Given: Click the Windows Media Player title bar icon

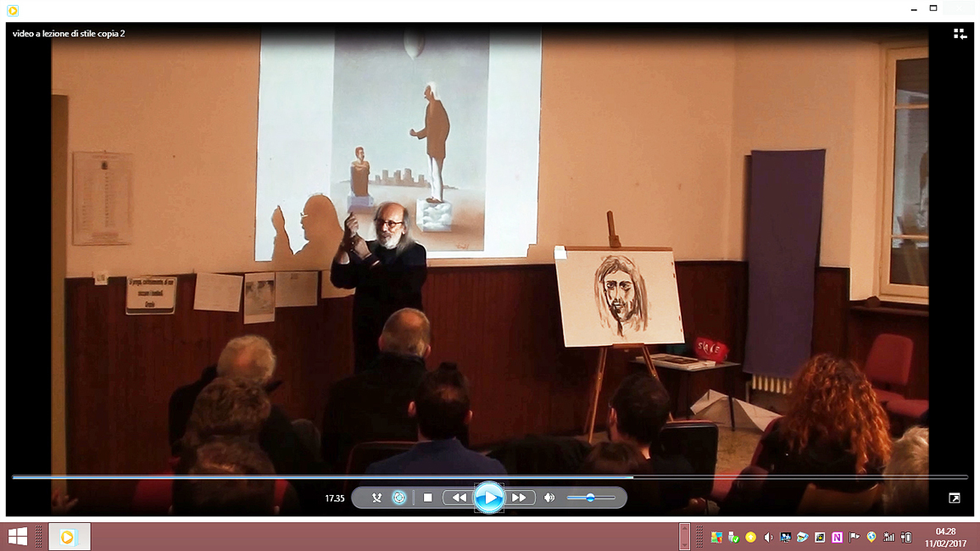Looking at the screenshot, I should (x=13, y=10).
